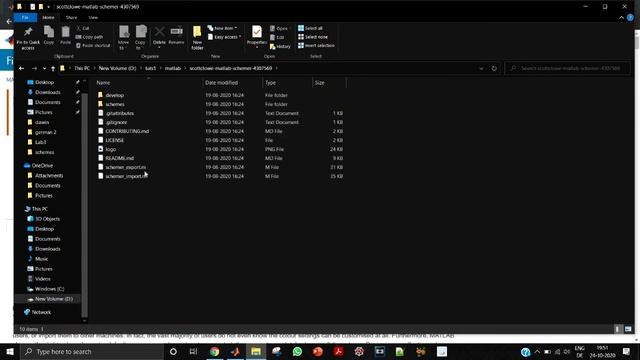Show recent locations dropdown arrow

[x=44, y=68]
